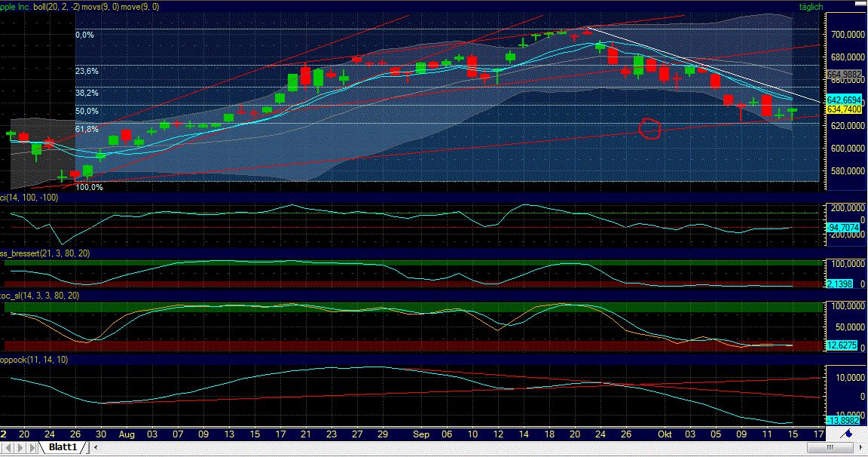Click the 38,2% Fibonacci level label
The image size is (868, 457).
tap(87, 93)
